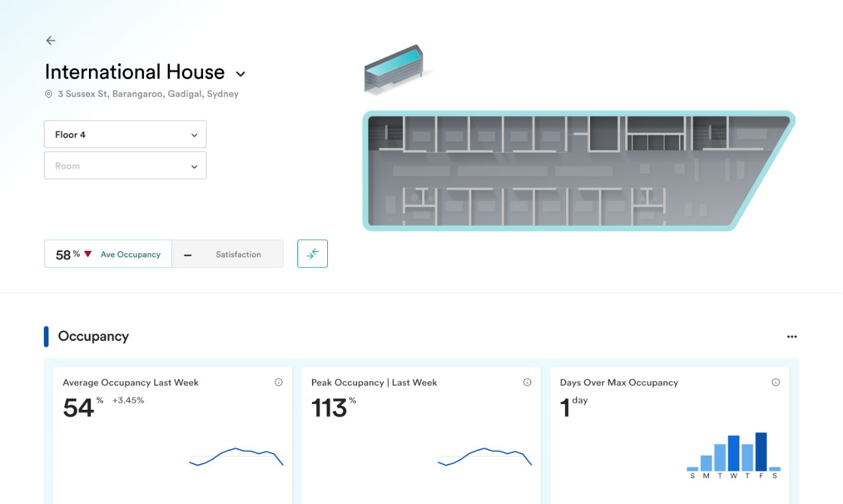Click the Floor 4 floor plan map
The width and height of the screenshot is (843, 504).
(578, 171)
